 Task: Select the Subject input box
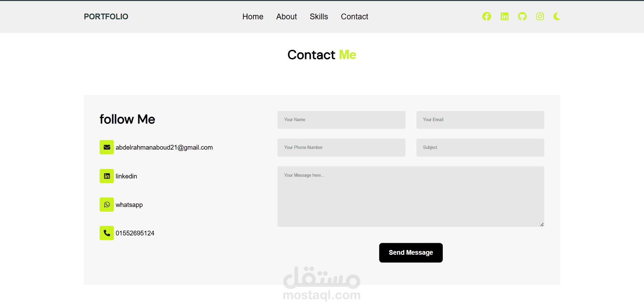pyautogui.click(x=480, y=148)
